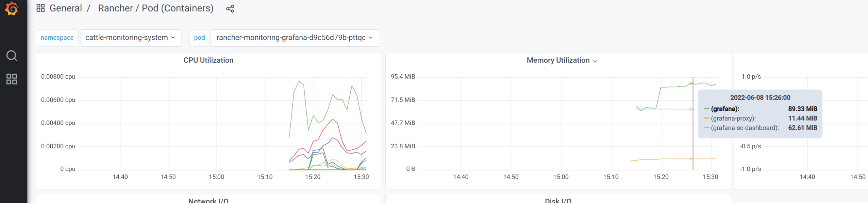Click the 0 cpu axis label
This screenshot has height=203, width=868.
(x=68, y=169)
